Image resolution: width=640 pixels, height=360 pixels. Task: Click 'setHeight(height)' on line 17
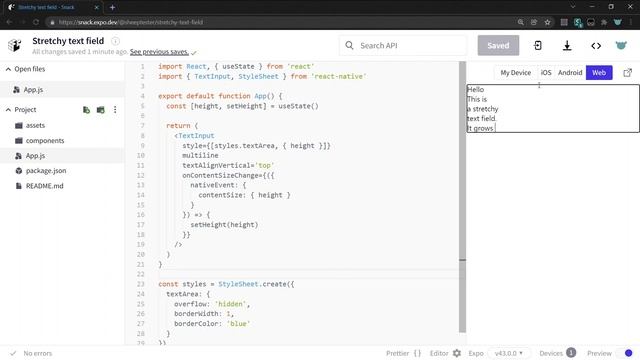(x=224, y=224)
